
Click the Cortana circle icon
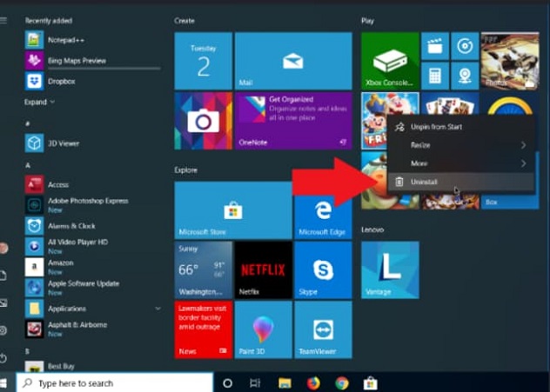coord(228,383)
